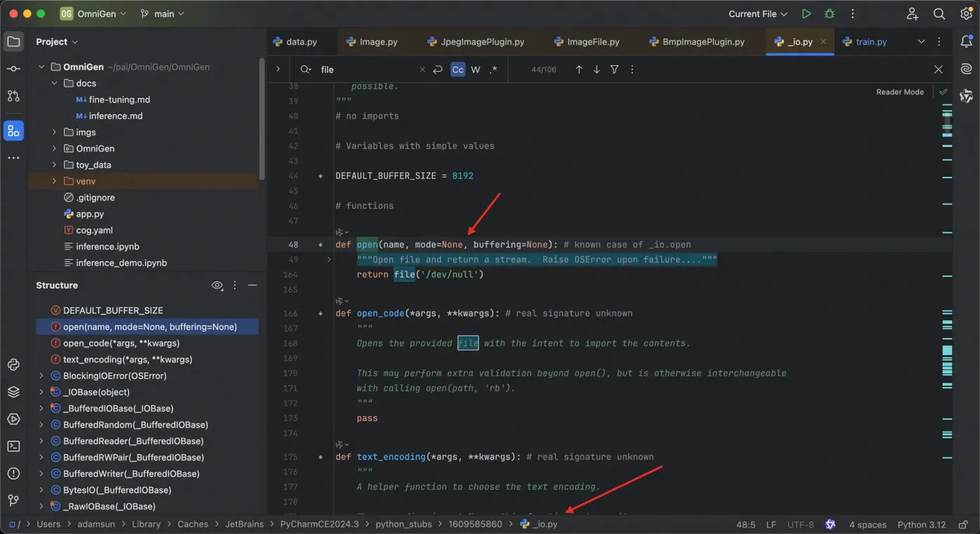Expand BufferedReader class in Structure
Viewport: 980px width, 534px height.
coord(41,441)
